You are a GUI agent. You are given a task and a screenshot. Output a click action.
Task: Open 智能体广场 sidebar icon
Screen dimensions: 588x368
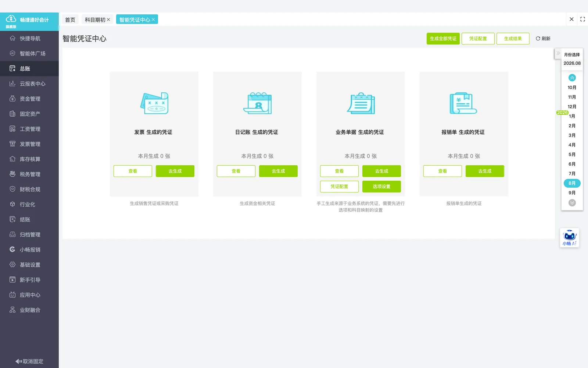pyautogui.click(x=12, y=53)
